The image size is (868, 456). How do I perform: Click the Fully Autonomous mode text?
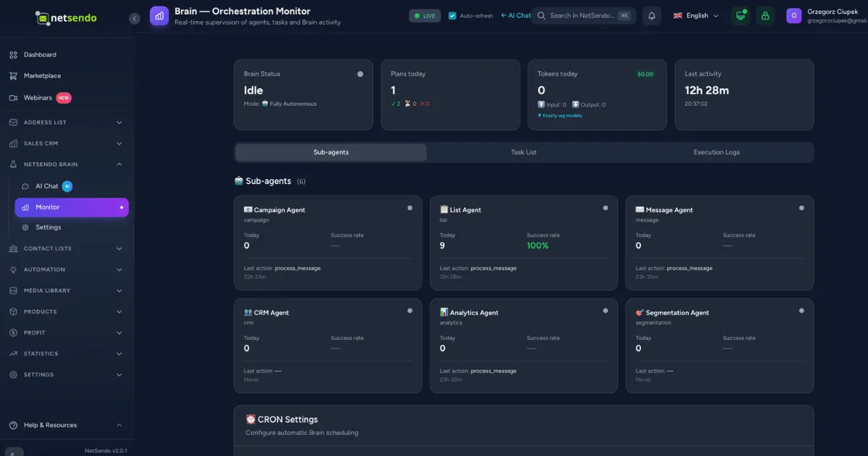point(293,104)
